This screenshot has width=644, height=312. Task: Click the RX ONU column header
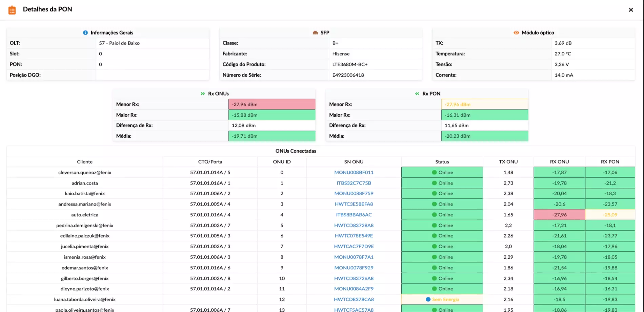[560, 162]
